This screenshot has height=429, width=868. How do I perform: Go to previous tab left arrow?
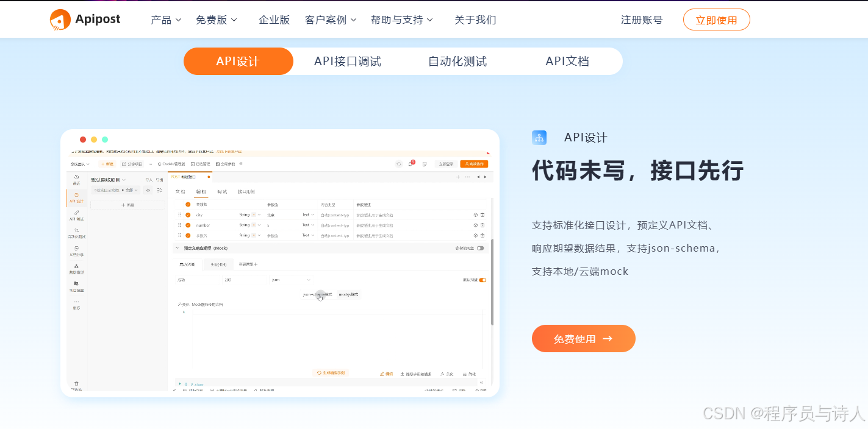[x=478, y=177]
